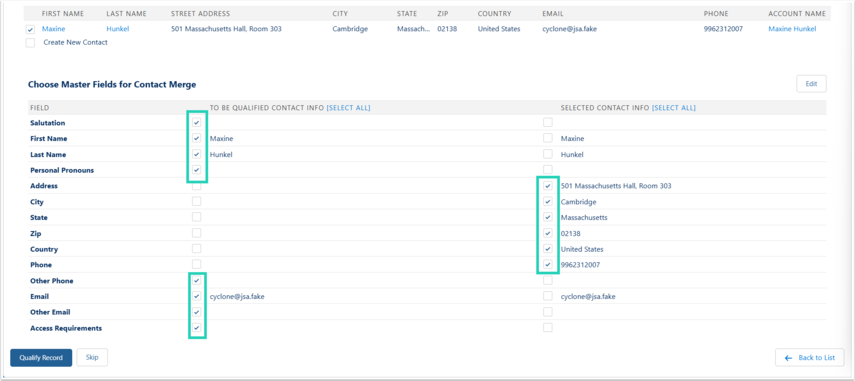Check Other Phone checkbox under Selected Contact Info

[x=547, y=281]
